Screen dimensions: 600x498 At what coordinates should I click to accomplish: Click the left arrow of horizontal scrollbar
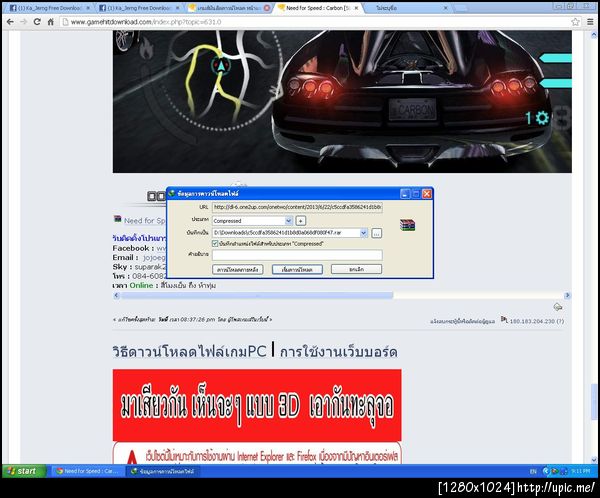[117, 295]
